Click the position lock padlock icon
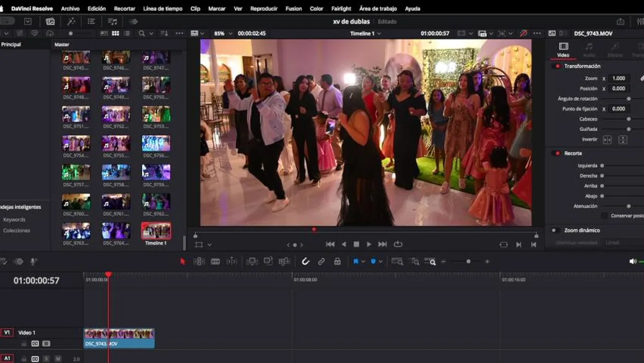The image size is (644, 363). coord(337,261)
